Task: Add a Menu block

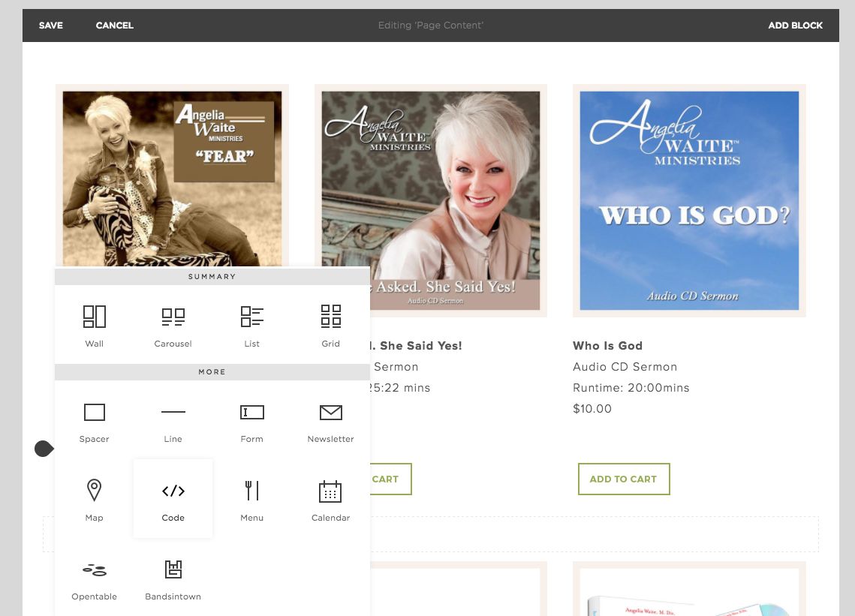Action: pos(252,499)
